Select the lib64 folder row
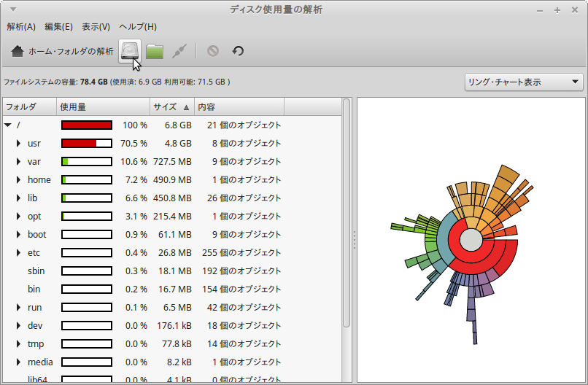This screenshot has width=588, height=385. point(171,378)
